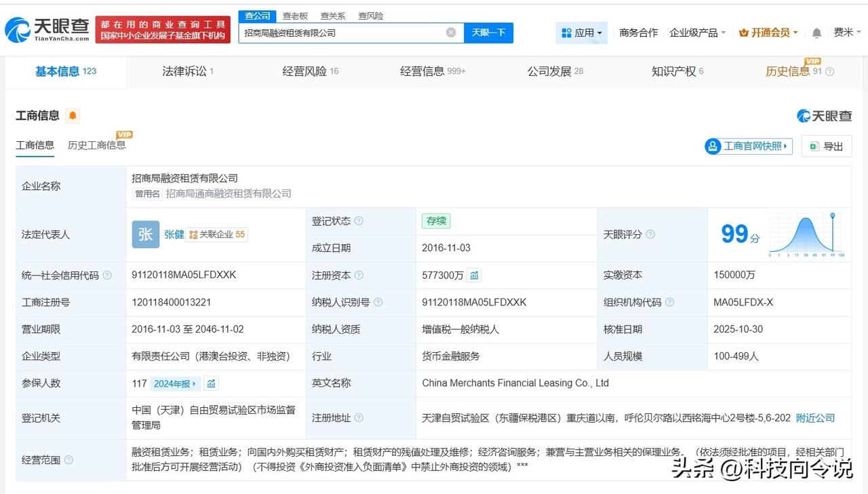Viewport: 868px width, 494px height.
Task: Select the 查风险 search tab
Action: pyautogui.click(x=371, y=16)
